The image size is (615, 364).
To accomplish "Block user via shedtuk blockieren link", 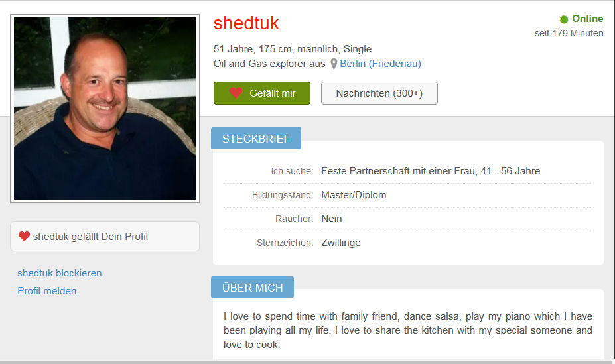I will [60, 273].
